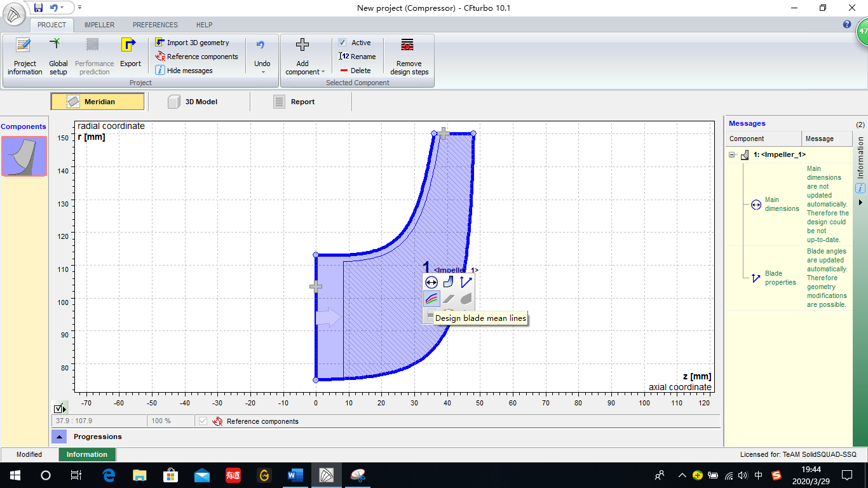Viewport: 868px width, 488px height.
Task: Open File Explorer from taskbar
Action: click(140, 475)
